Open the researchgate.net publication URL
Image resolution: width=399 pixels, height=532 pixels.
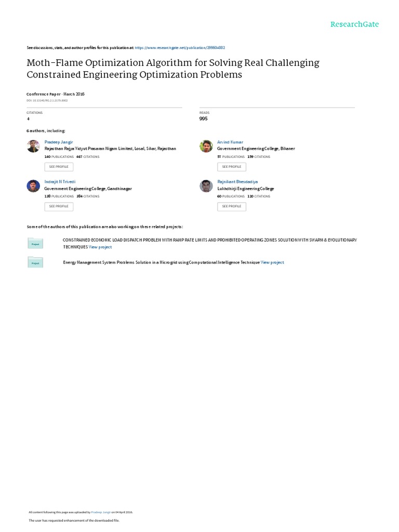click(x=180, y=47)
